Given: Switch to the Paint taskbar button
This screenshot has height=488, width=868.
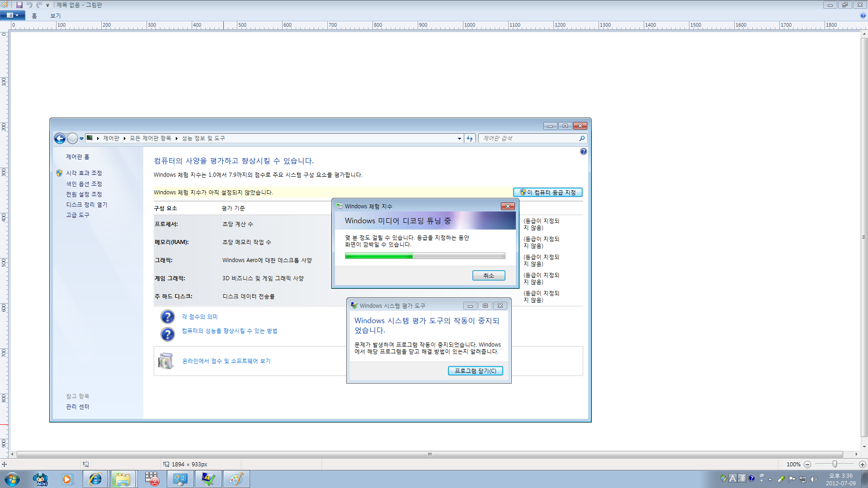Looking at the screenshot, I should [x=236, y=479].
